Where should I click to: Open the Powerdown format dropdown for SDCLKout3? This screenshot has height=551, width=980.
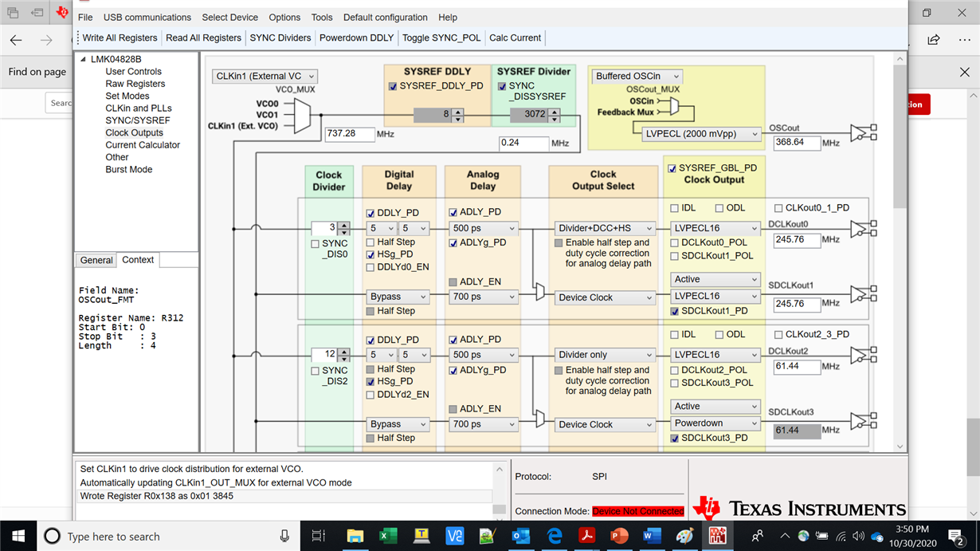(715, 423)
